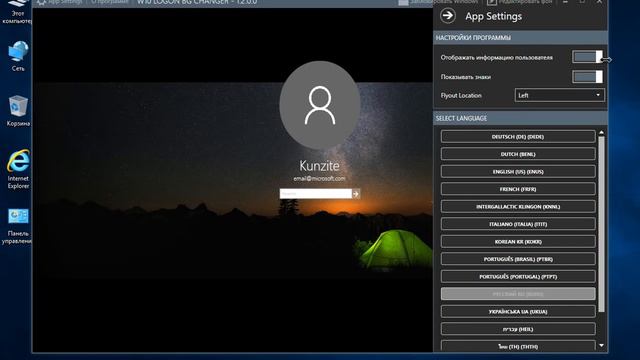Click the password field in the logon preview
Image resolution: width=640 pixels, height=360 pixels.
316,193
